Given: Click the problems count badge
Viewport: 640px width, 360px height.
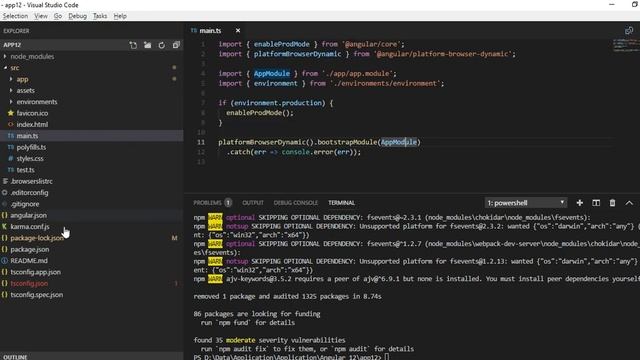Looking at the screenshot, I should (x=228, y=203).
